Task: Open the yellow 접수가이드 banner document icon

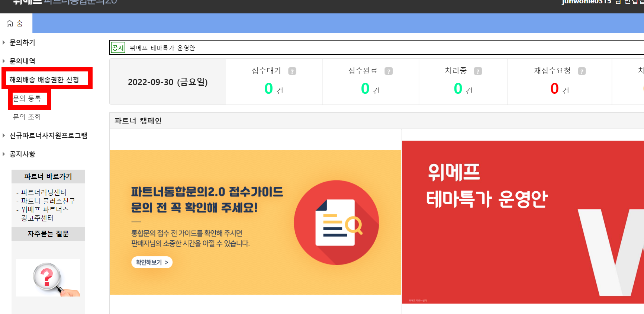Action: tap(337, 222)
